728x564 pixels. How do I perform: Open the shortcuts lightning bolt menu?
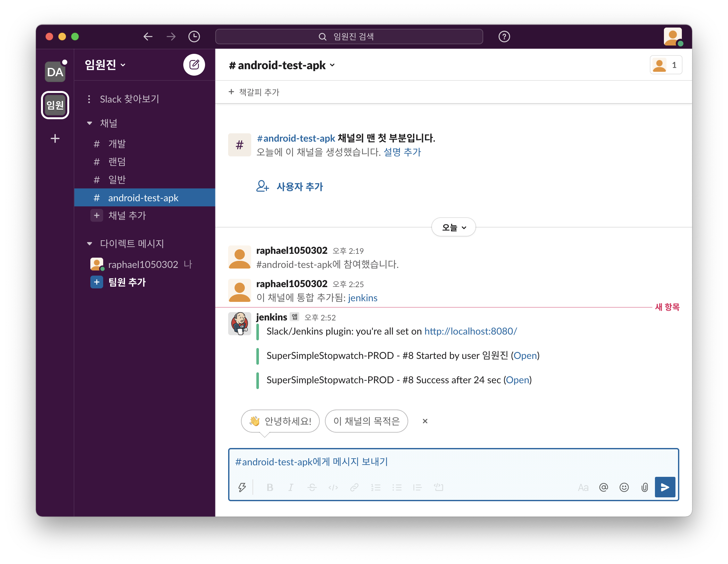coord(242,487)
